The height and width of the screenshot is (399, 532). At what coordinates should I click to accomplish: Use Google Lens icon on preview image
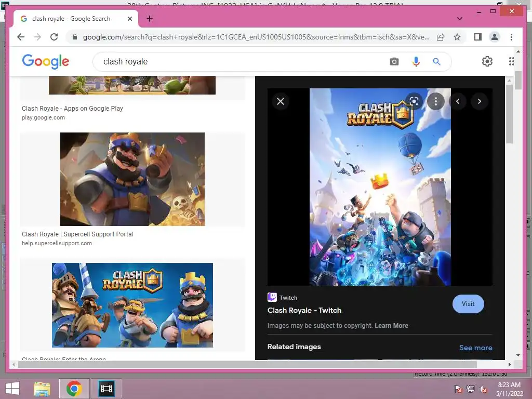coord(414,101)
